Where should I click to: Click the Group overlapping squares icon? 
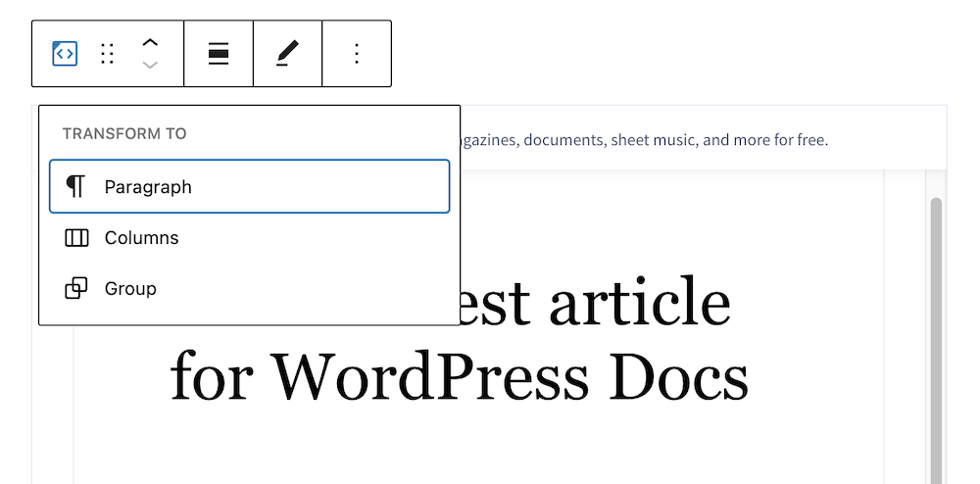tap(76, 288)
